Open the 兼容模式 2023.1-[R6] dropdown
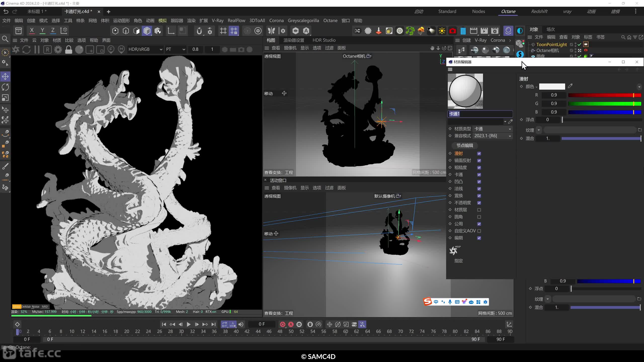644x362 pixels. [x=493, y=136]
